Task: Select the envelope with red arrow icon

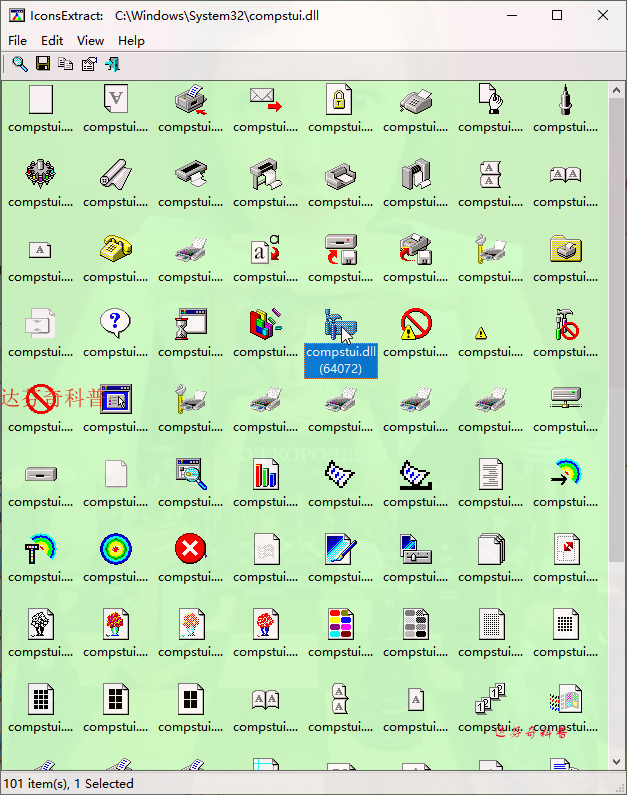Action: [x=266, y=99]
